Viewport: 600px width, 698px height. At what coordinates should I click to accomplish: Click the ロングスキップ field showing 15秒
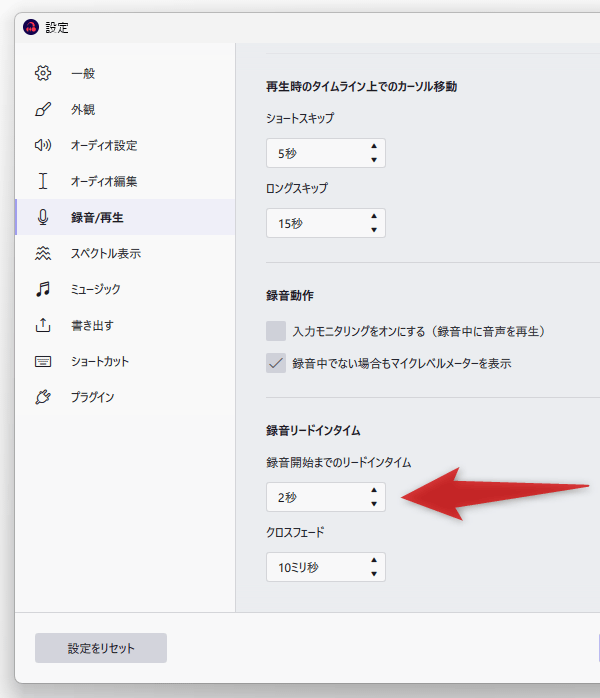(326, 223)
